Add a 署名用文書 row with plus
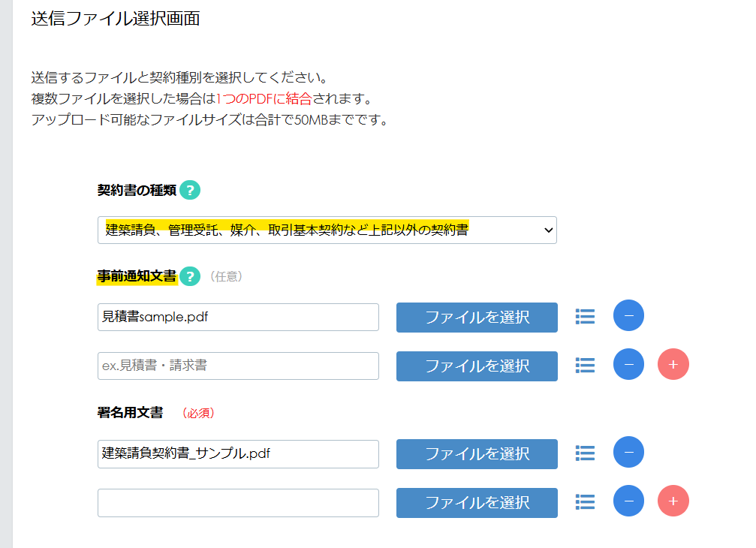 (x=673, y=501)
